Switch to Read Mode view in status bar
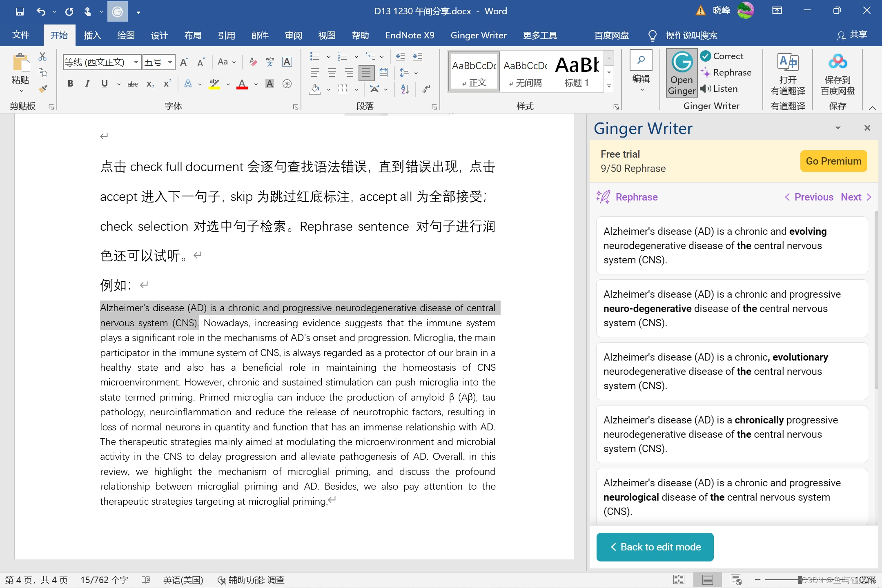The width and height of the screenshot is (882, 588). pyautogui.click(x=679, y=580)
